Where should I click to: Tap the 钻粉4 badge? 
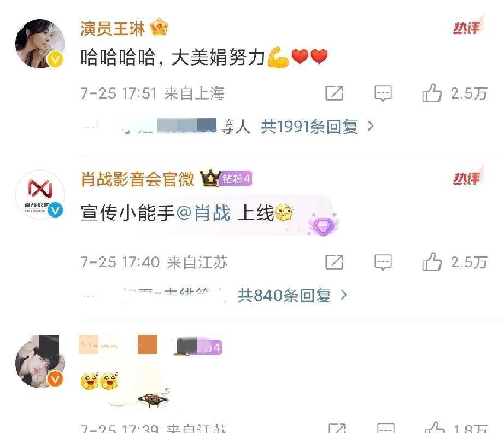[x=236, y=178]
